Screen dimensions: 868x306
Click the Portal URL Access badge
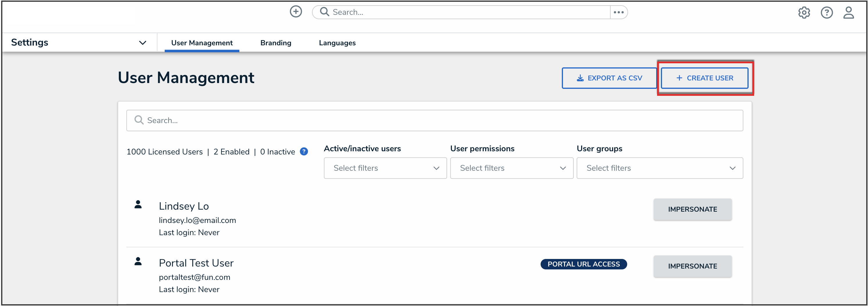click(x=584, y=264)
